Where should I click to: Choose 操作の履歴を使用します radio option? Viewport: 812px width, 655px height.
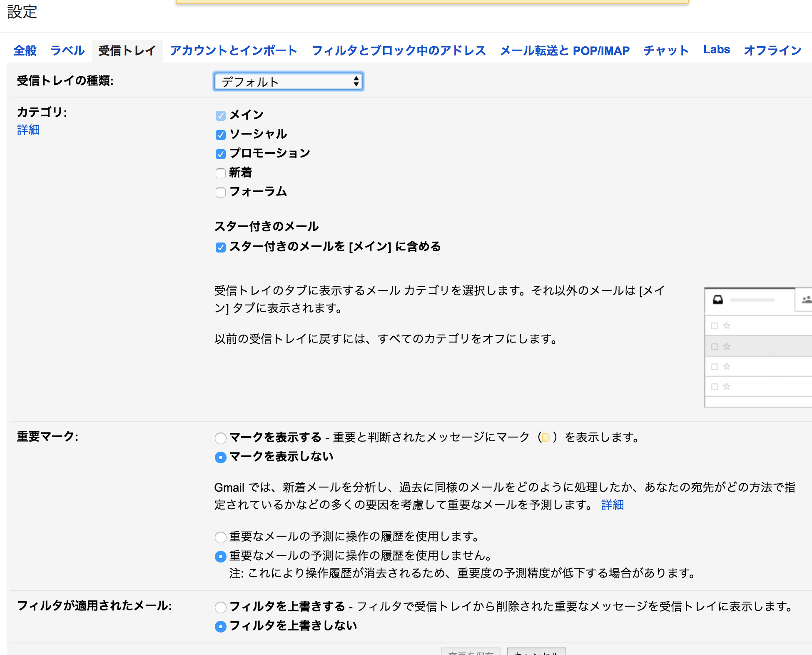[x=221, y=537]
